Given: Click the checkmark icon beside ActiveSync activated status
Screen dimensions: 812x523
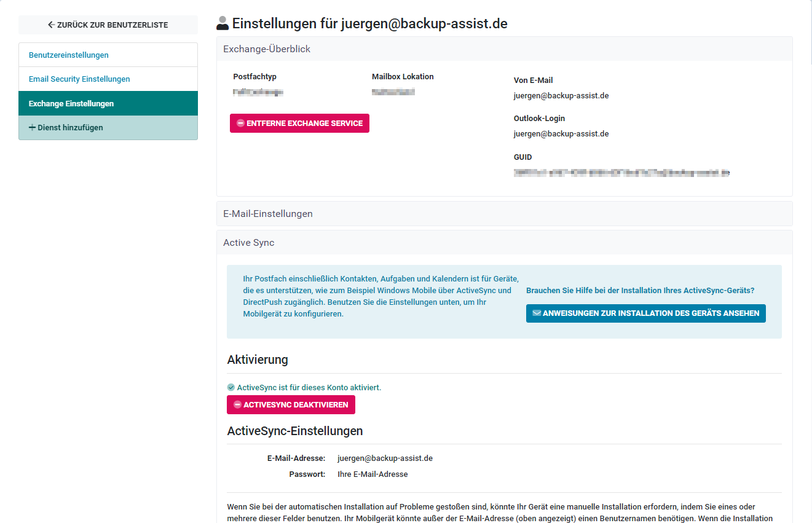Looking at the screenshot, I should coord(231,388).
